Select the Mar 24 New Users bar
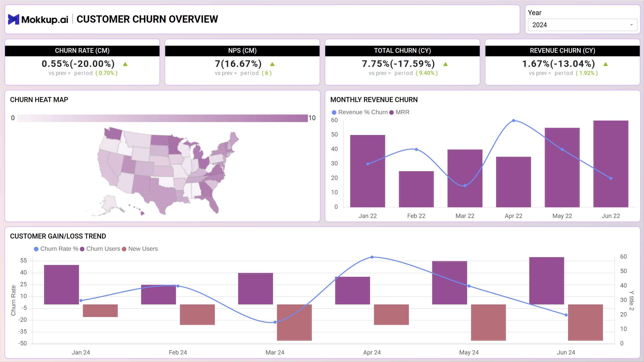This screenshot has height=362, width=644. [294, 323]
